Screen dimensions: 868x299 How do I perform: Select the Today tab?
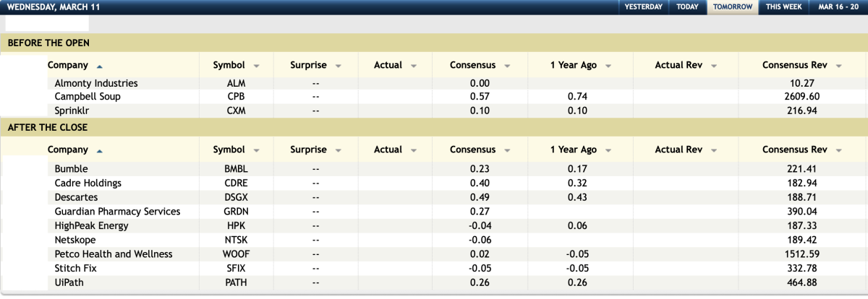pos(687,6)
